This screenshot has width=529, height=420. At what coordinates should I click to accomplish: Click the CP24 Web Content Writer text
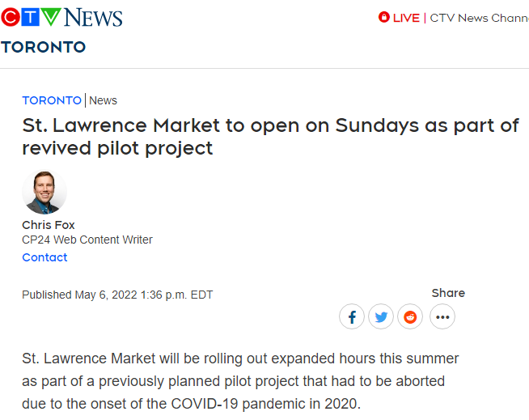87,240
